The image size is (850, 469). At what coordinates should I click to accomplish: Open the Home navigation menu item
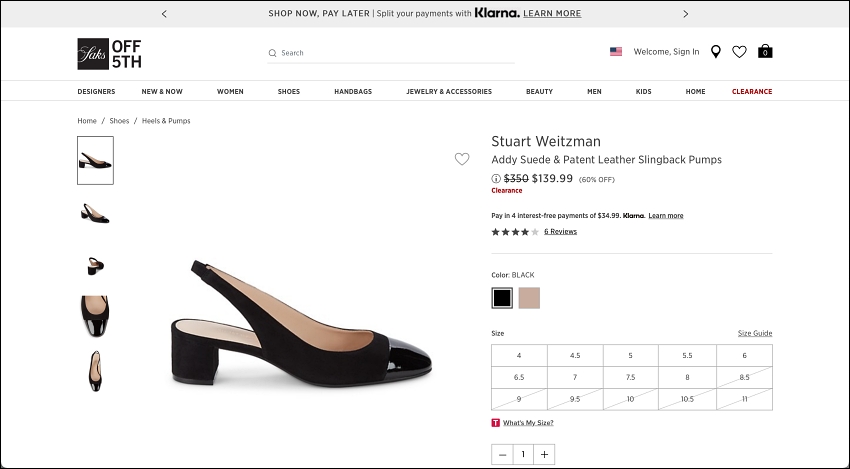(x=696, y=92)
